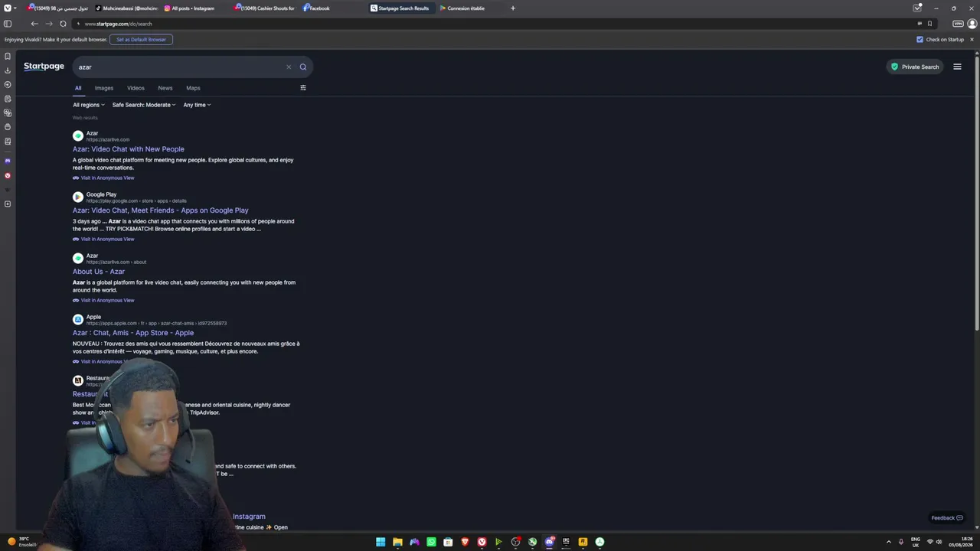Toggle the Check on Startup checkbox
Screen dimensions: 980x551
click(920, 39)
